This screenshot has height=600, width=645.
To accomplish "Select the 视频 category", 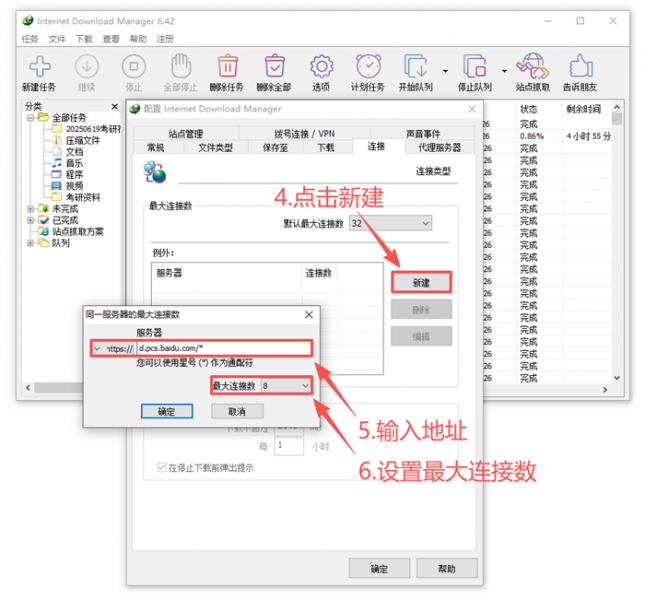I will pos(74,186).
